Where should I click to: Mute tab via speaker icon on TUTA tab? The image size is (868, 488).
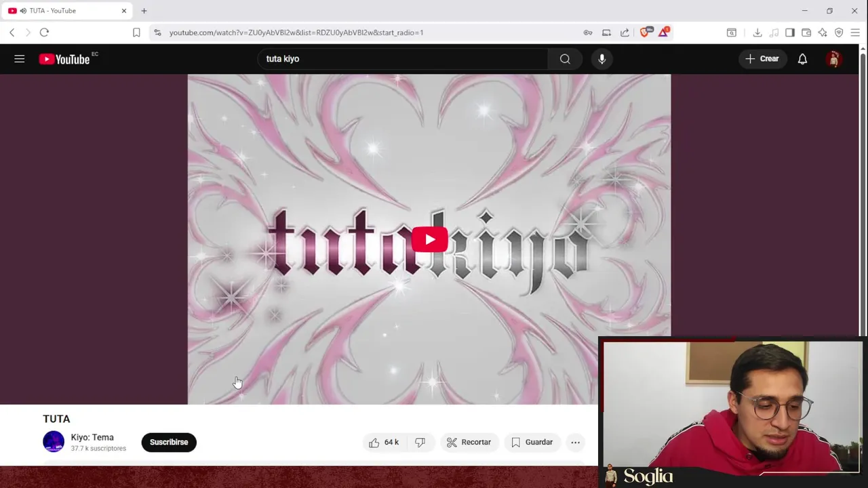(23, 11)
